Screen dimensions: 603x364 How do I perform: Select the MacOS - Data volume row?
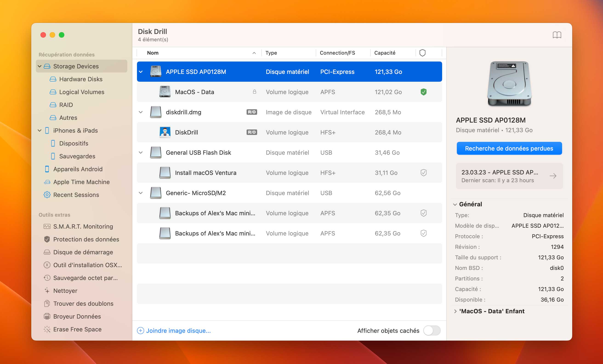pyautogui.click(x=289, y=92)
